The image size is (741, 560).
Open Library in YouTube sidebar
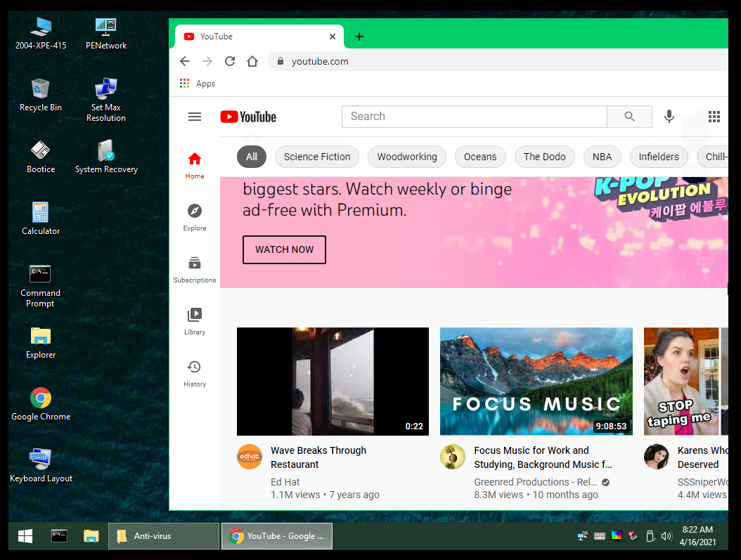[x=195, y=322]
